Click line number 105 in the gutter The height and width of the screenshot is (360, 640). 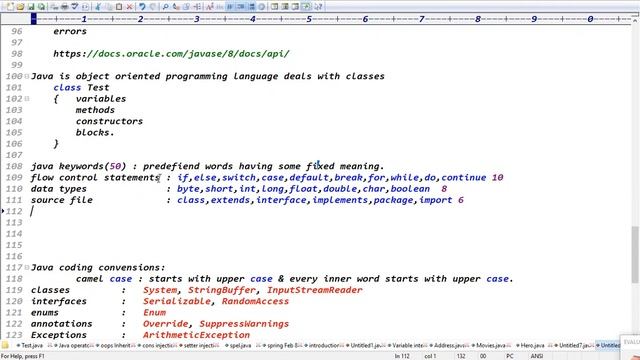tap(14, 132)
